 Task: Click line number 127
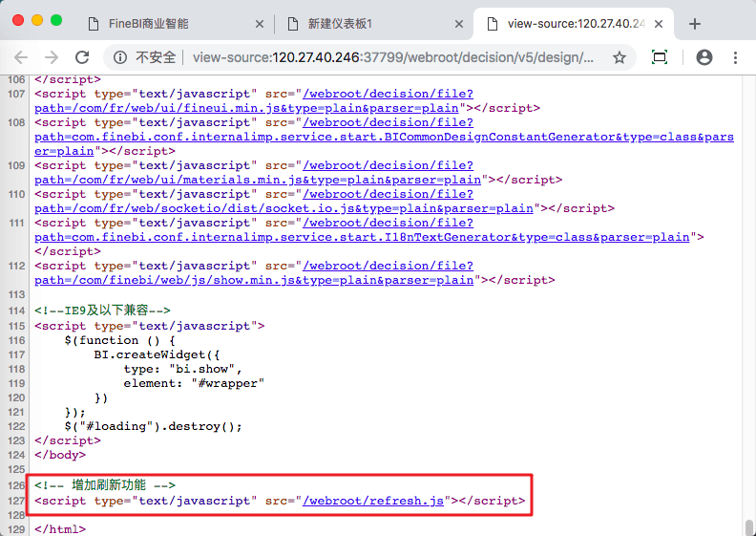pos(16,501)
